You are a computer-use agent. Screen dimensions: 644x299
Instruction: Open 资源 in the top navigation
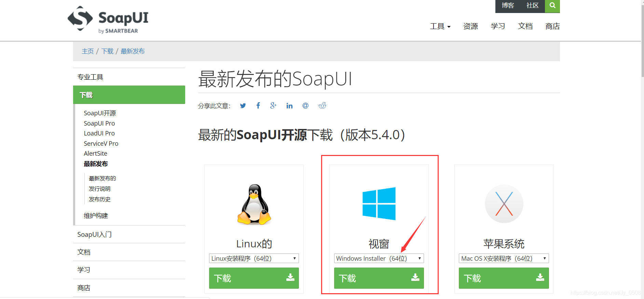click(x=470, y=26)
